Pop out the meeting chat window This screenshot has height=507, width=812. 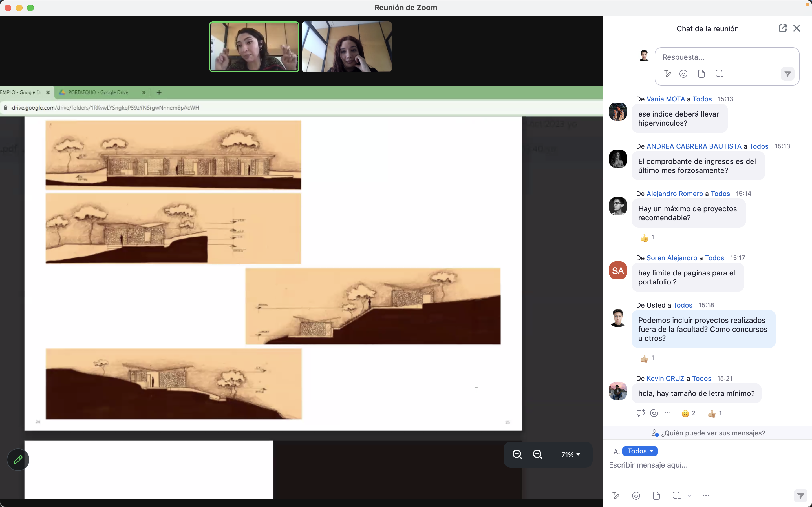[x=782, y=28]
